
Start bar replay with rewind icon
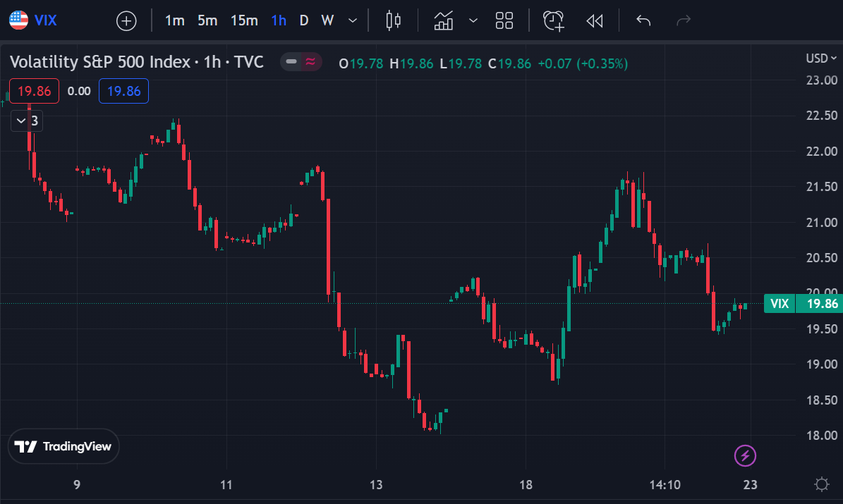(595, 20)
